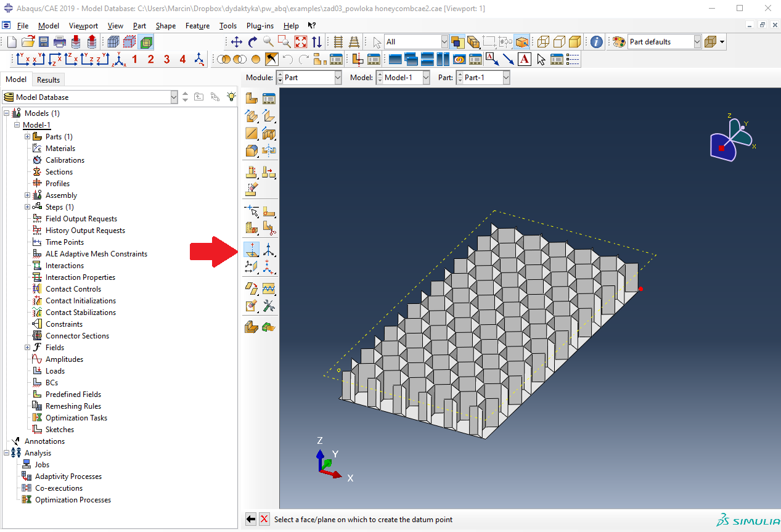Click the Save Model Database floppy icon
The height and width of the screenshot is (532, 781).
coord(44,42)
